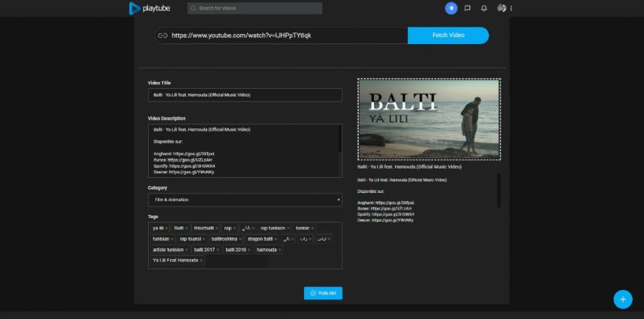
Task: Click "Disponible sur:" in the preview panel
Action: point(370,191)
